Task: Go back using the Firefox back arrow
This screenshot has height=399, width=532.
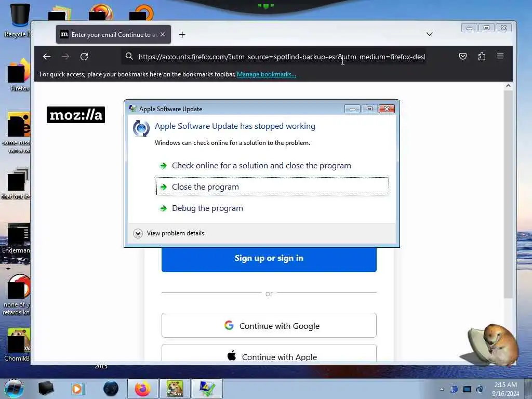Action: (47, 56)
